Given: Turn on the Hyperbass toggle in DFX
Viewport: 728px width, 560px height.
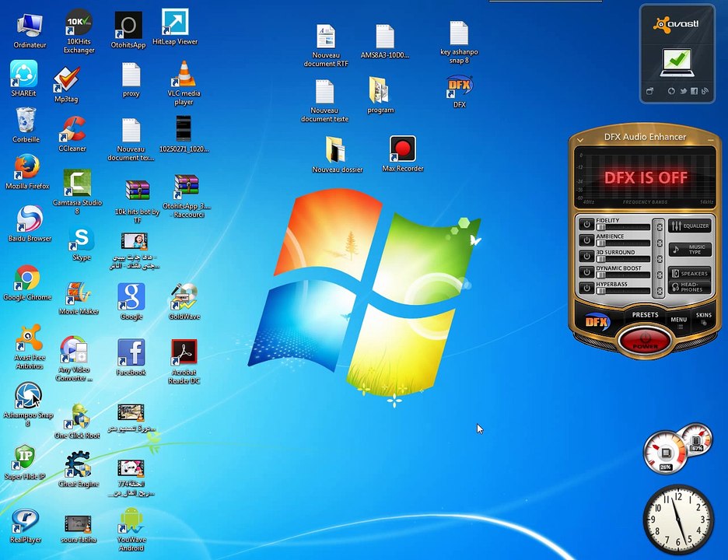Looking at the screenshot, I should pos(586,289).
